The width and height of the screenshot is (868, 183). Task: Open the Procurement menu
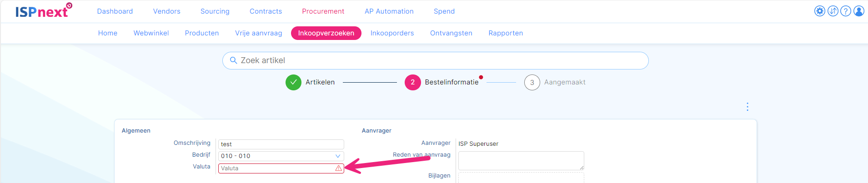coord(323,11)
